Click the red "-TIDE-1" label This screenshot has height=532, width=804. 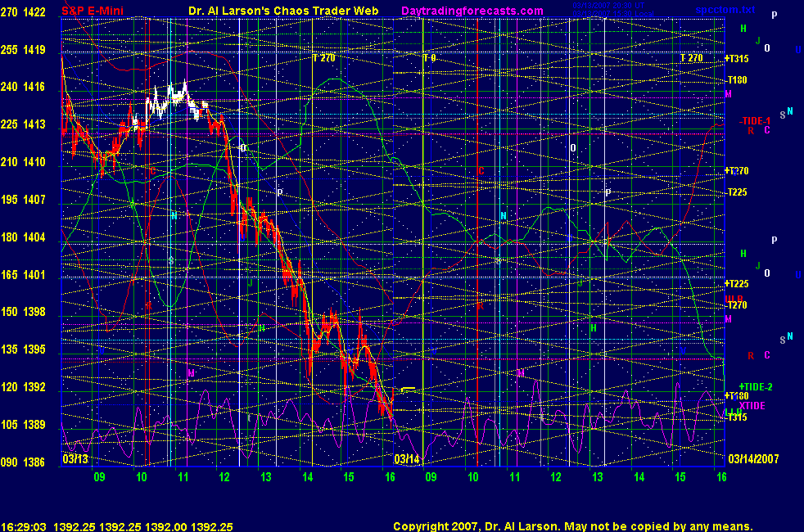[755, 121]
